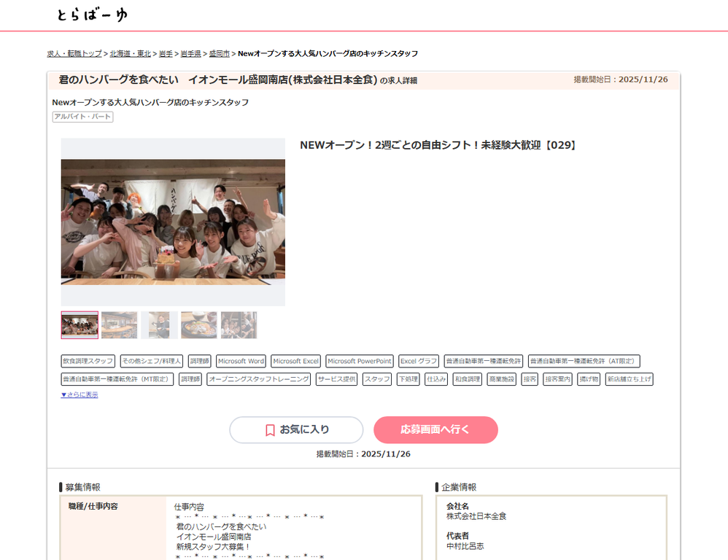Click the Microsoft Excel tag
Screen dimensions: 728x560
point(295,361)
